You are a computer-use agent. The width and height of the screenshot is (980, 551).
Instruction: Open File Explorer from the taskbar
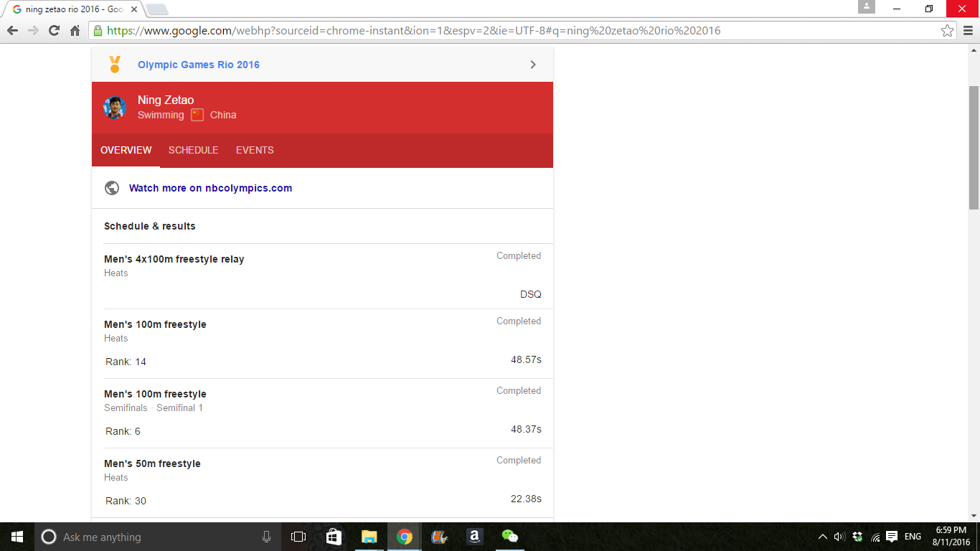pos(369,537)
